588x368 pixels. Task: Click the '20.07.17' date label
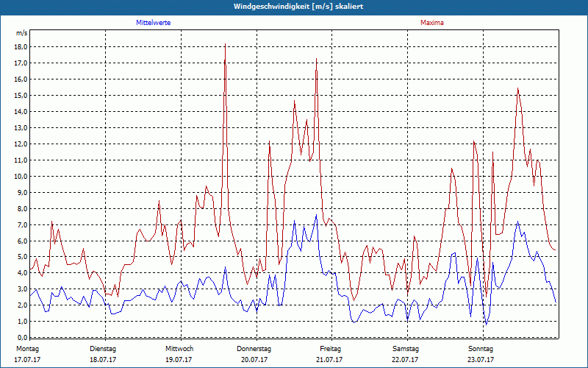[254, 360]
